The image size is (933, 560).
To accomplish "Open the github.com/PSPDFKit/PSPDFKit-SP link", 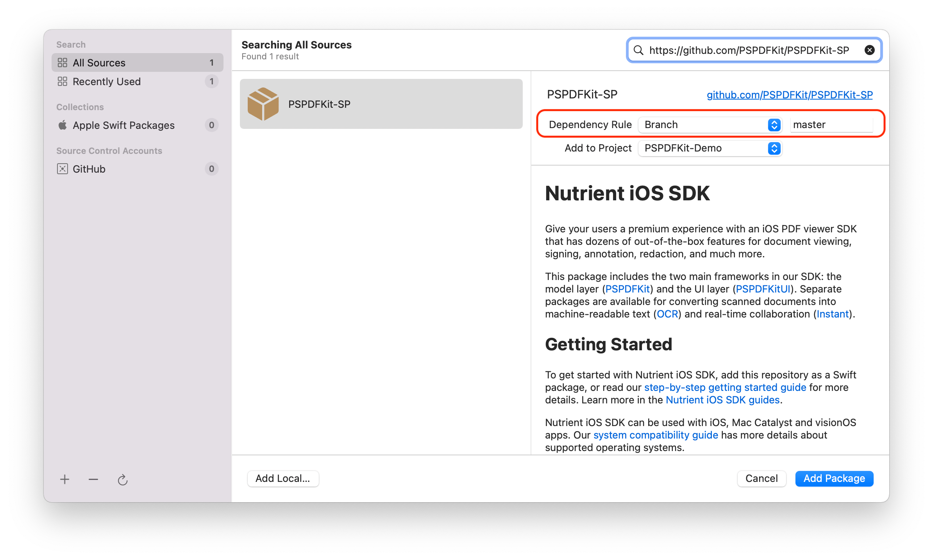I will click(x=789, y=95).
